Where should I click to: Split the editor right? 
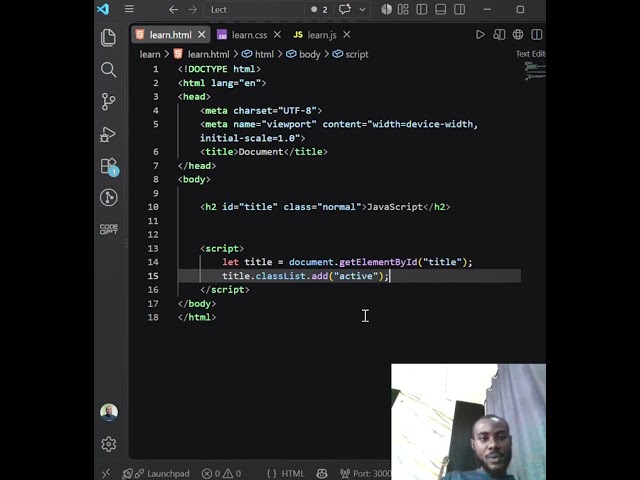click(537, 35)
